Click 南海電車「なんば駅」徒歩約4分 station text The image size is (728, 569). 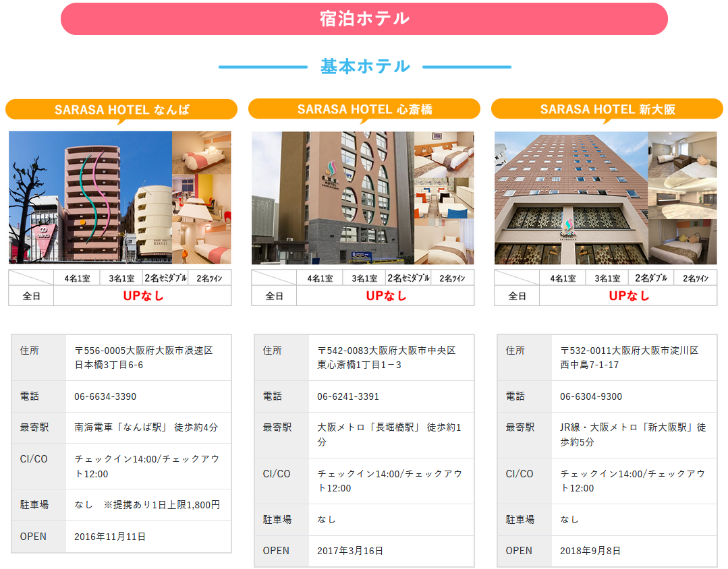tap(146, 427)
